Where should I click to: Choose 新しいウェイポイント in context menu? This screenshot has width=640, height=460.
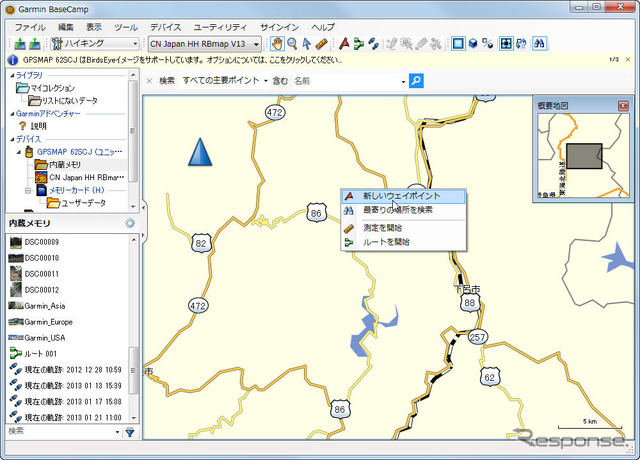click(404, 196)
